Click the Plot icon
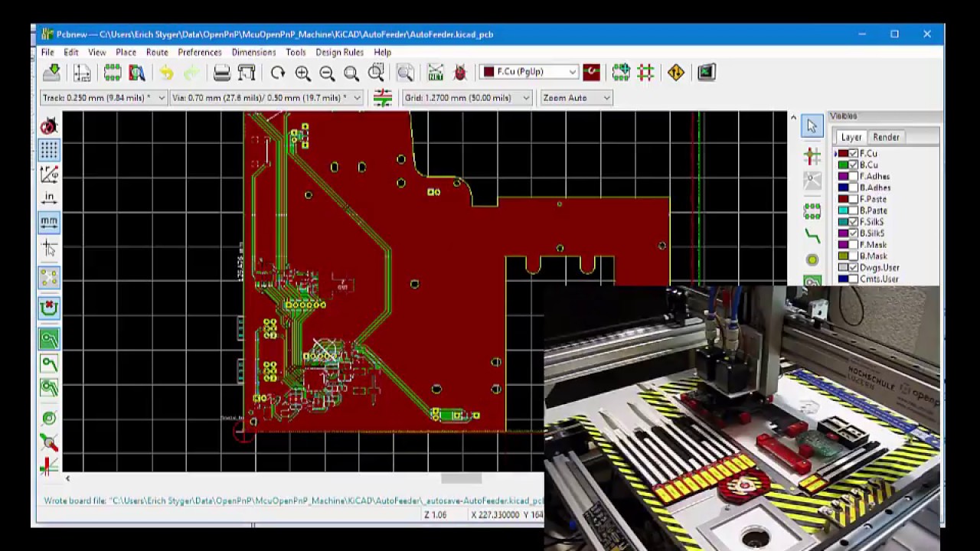The width and height of the screenshot is (980, 551). [x=247, y=73]
